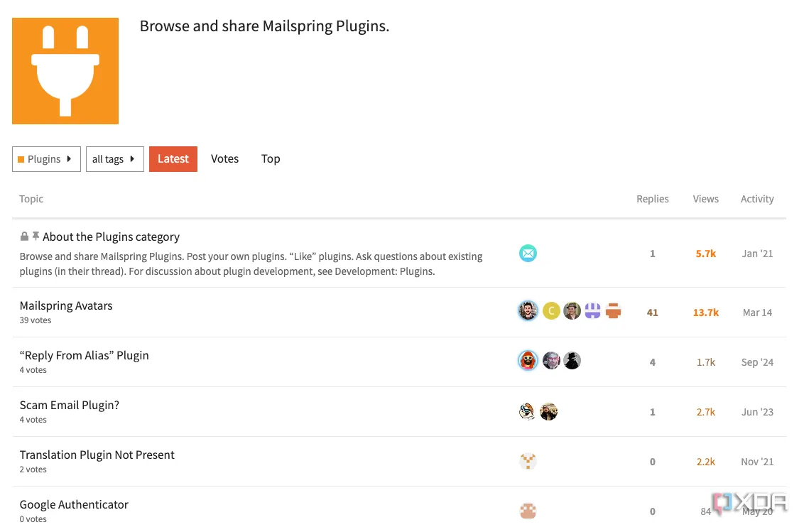Click 2.7k views for Scam Email Plugin
This screenshot has width=804, height=532.
[705, 412]
